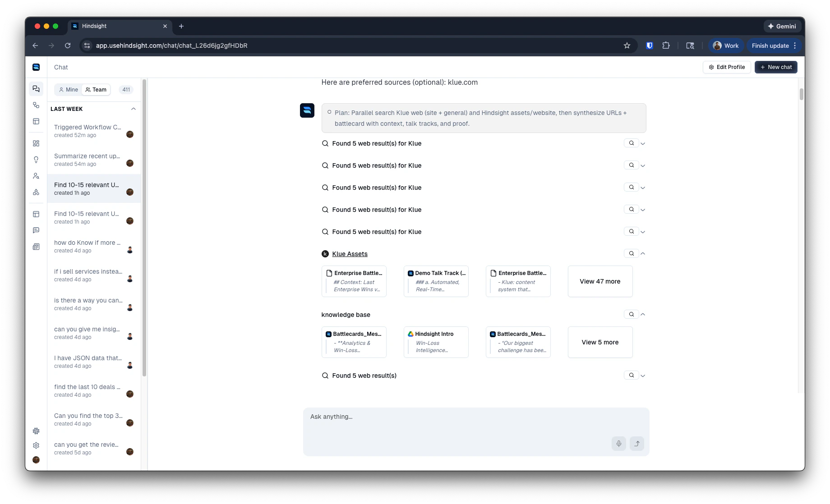
Task: Open the dashboard panel icon below connections
Action: coord(36,121)
